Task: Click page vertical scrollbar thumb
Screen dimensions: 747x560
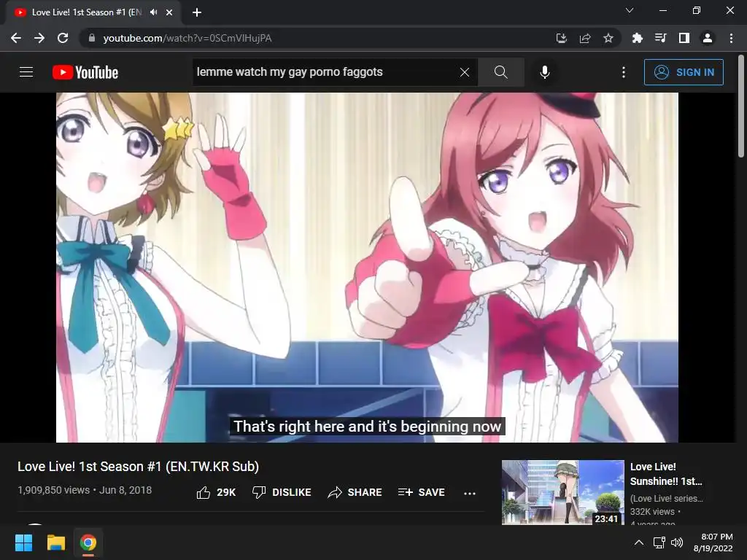Action: (x=741, y=106)
